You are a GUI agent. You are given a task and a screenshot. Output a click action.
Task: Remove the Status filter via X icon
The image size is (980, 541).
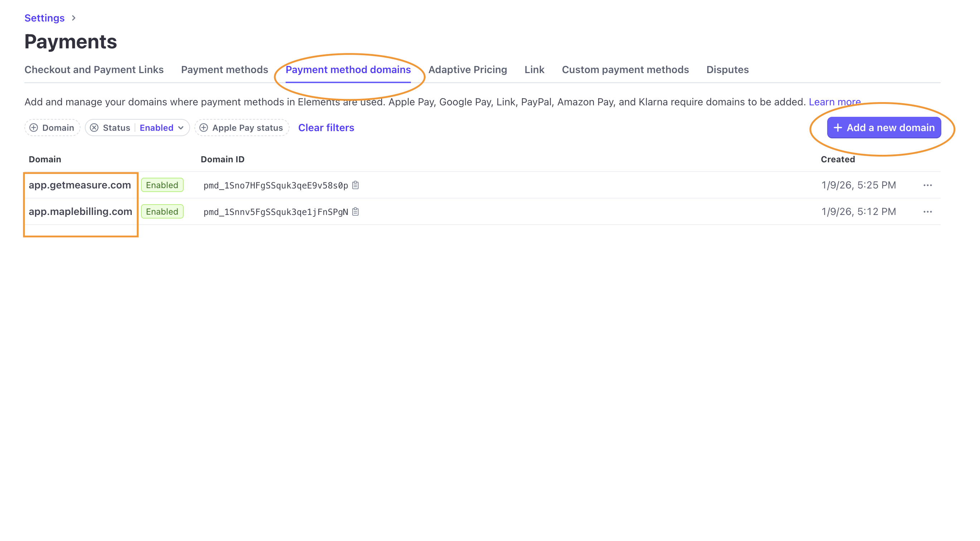(94, 128)
